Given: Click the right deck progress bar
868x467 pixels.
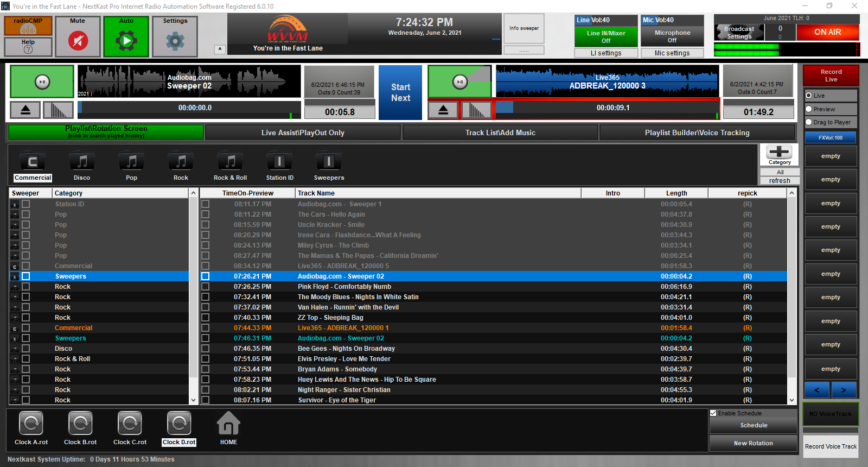Looking at the screenshot, I should [608, 108].
